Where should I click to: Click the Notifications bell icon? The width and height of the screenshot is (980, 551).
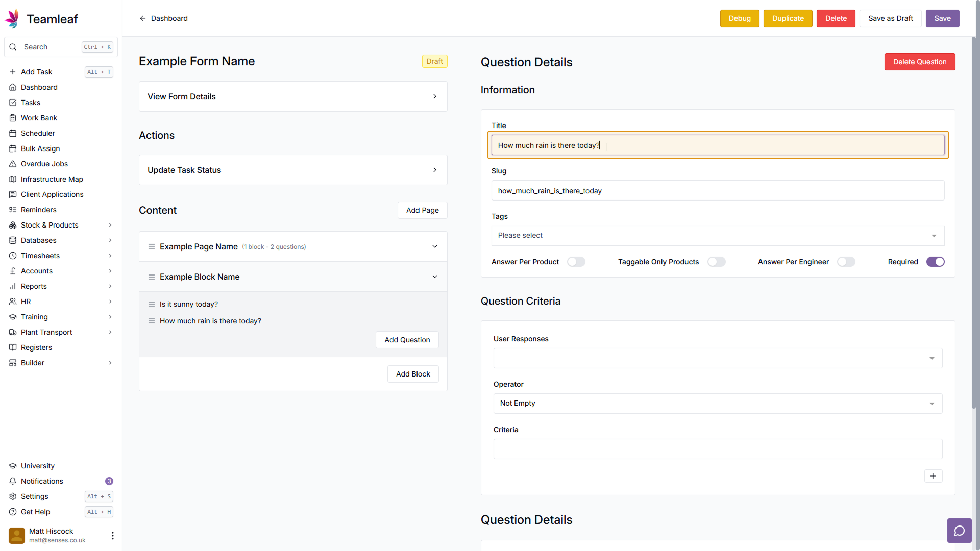pyautogui.click(x=13, y=481)
